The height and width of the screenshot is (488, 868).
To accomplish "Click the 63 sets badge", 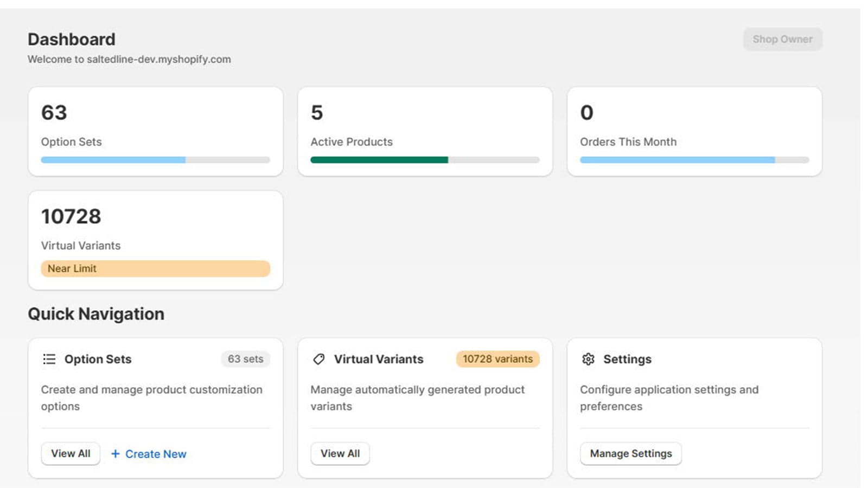I will [x=245, y=359].
